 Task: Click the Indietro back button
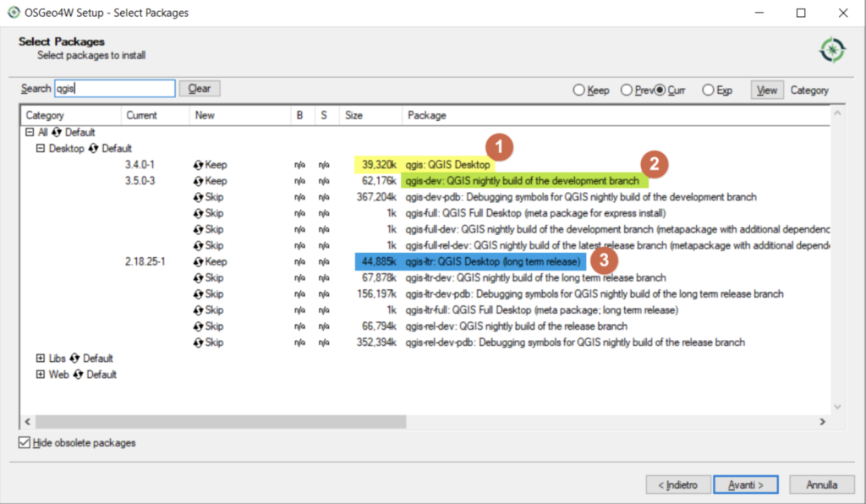tap(677, 485)
